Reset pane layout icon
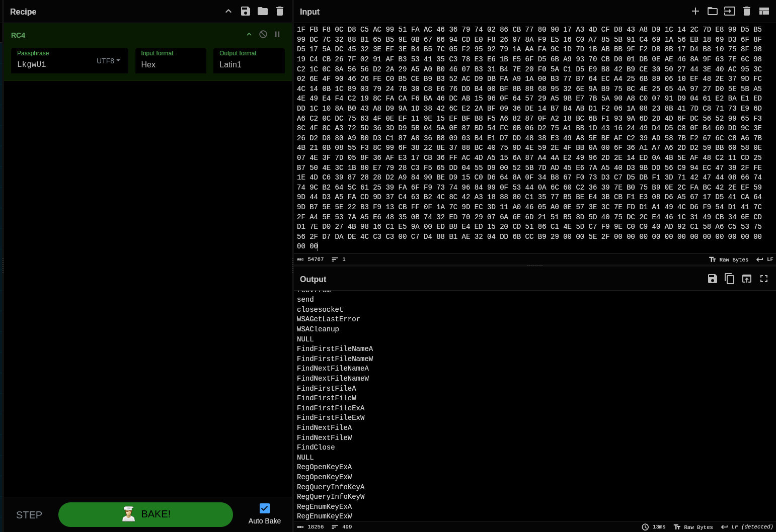 point(764,11)
